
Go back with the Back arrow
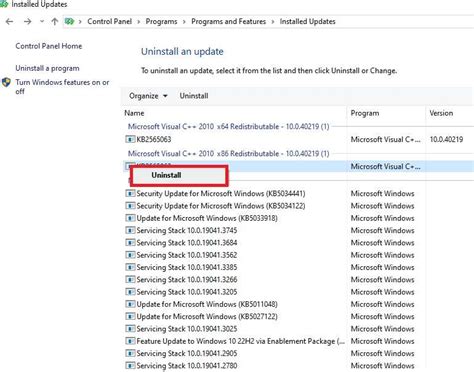point(9,22)
